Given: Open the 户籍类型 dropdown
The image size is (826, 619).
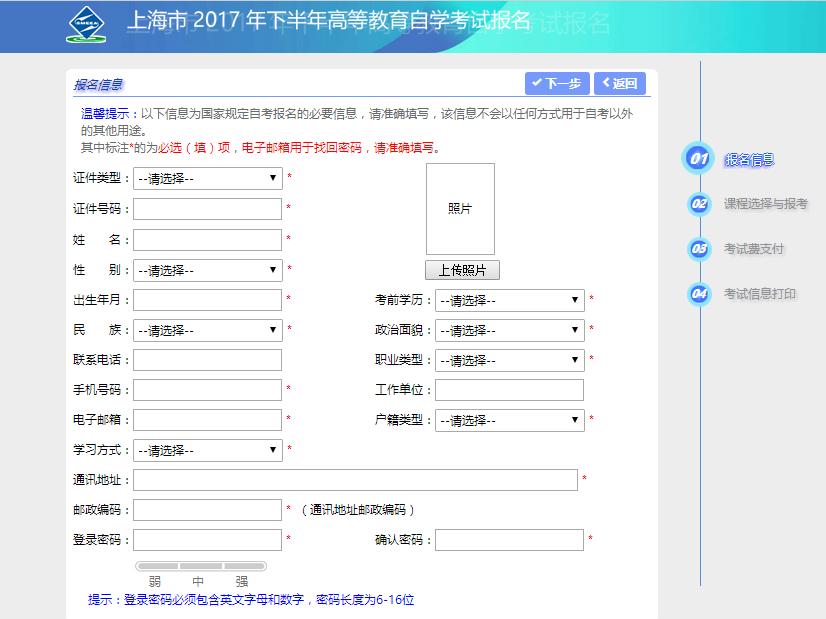Looking at the screenshot, I should pos(510,420).
